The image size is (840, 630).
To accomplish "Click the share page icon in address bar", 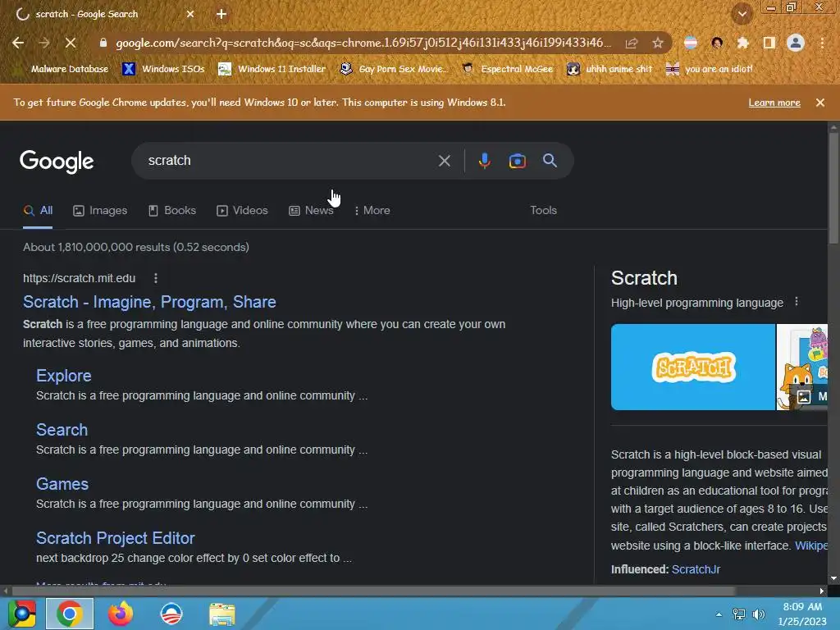I will [632, 43].
